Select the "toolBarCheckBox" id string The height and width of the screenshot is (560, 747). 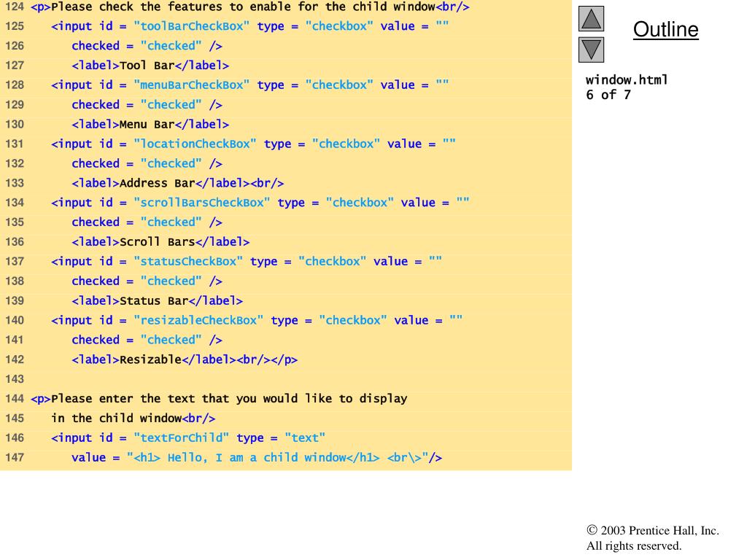192,26
